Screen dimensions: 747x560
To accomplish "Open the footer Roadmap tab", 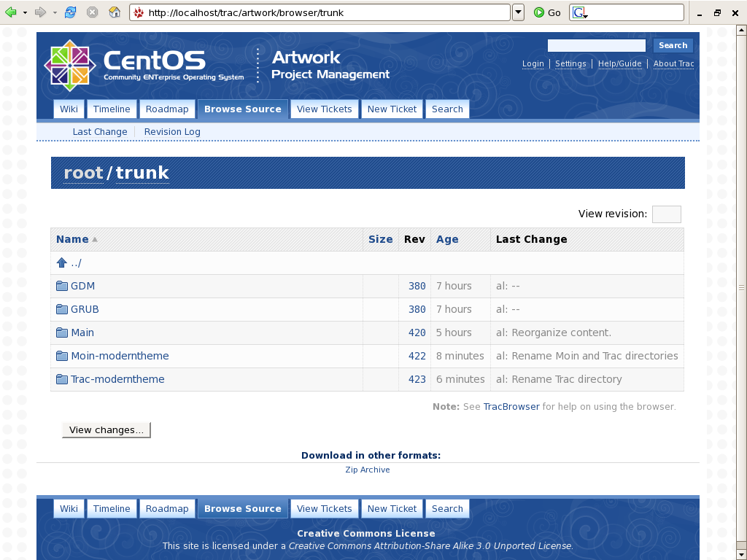I will click(167, 508).
